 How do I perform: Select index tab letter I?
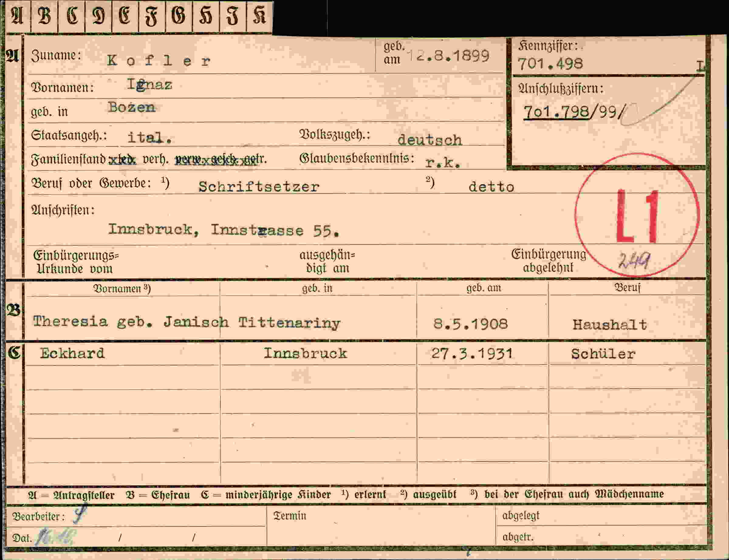click(x=233, y=16)
